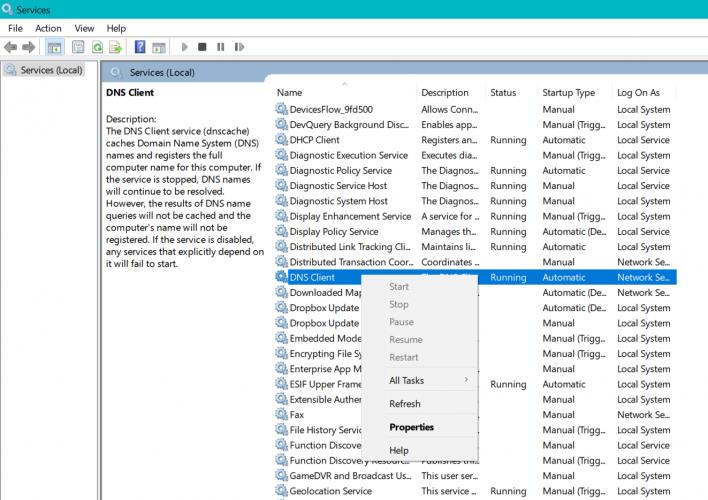This screenshot has height=500, width=708.
Task: Toggle Show/Hide Console Tree toolbar icon
Action: pyautogui.click(x=54, y=47)
